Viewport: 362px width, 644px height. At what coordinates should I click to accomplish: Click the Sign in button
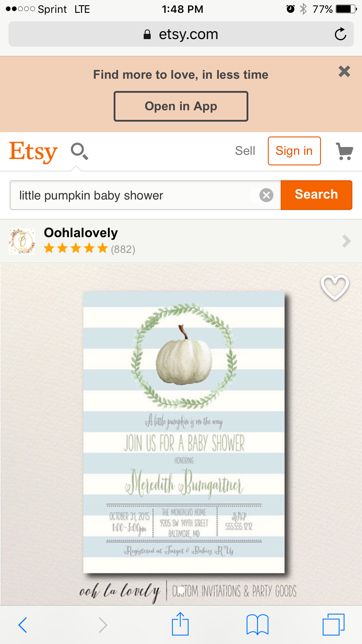pyautogui.click(x=294, y=151)
